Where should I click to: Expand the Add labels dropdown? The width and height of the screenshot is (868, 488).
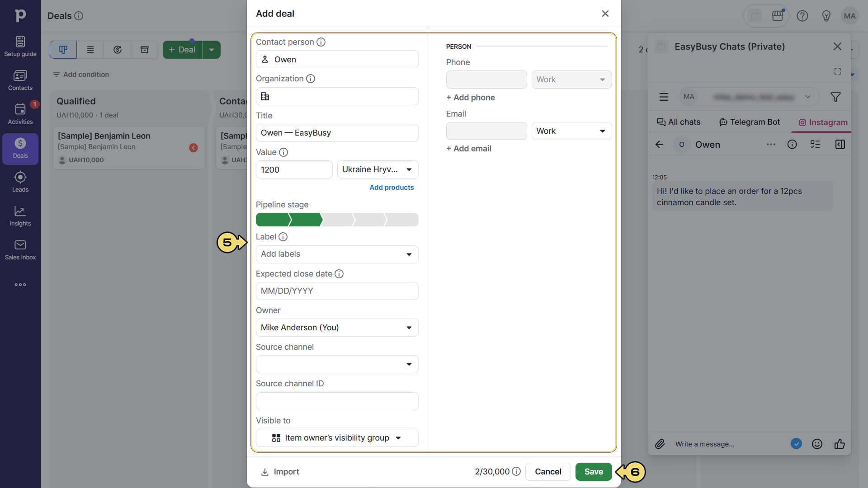[337, 254]
